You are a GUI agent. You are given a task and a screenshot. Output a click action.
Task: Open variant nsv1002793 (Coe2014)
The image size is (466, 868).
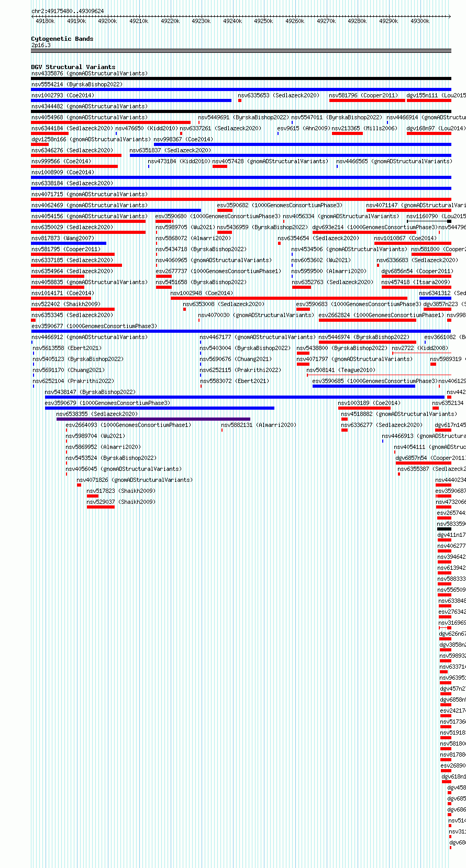click(63, 95)
